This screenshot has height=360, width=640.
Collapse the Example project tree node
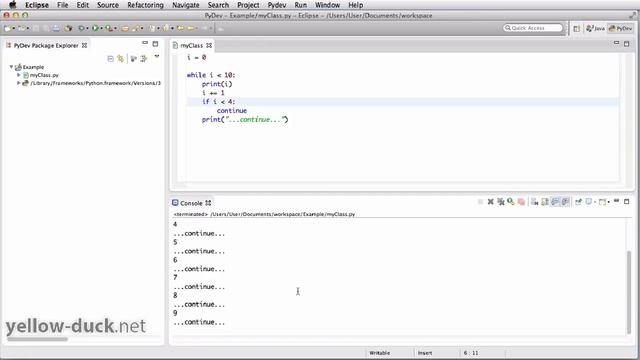click(11, 67)
